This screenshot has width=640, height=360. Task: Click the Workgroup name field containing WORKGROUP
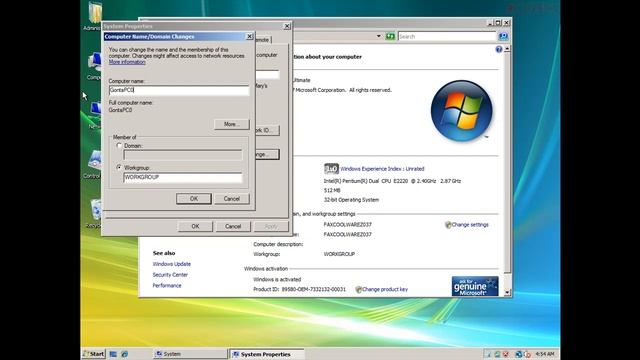[183, 178]
